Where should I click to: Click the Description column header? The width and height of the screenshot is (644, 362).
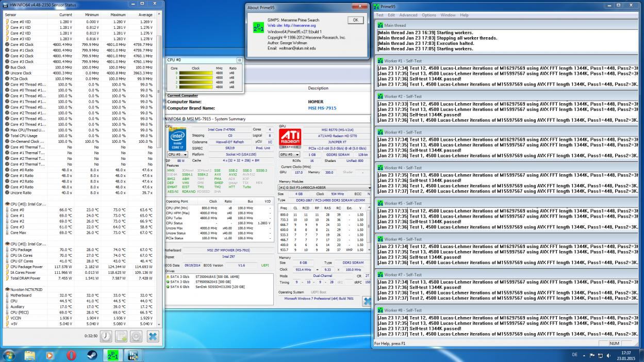click(318, 88)
